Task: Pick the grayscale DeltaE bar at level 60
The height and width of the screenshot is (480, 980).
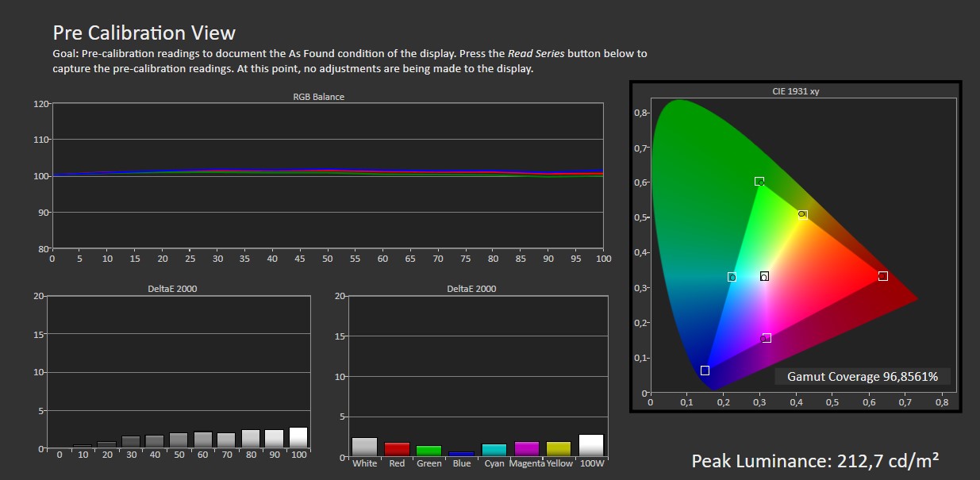Action: (x=202, y=440)
